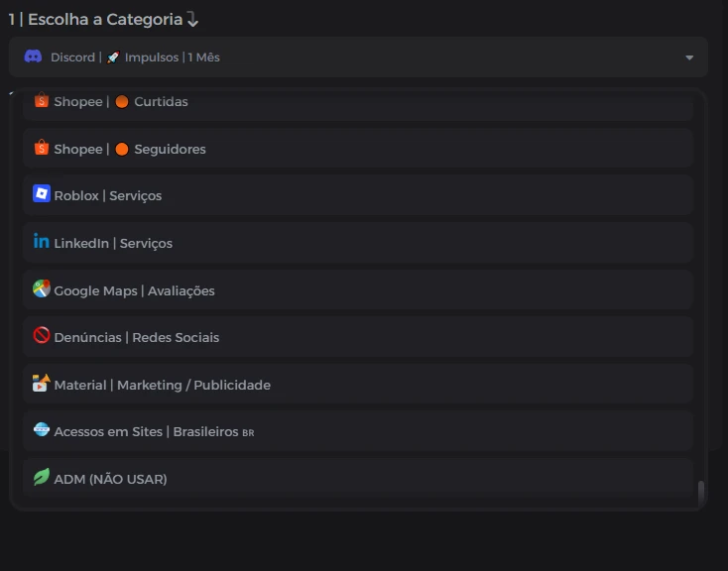Image resolution: width=728 pixels, height=571 pixels.
Task: Choose Denúncias | Redes Sociais category
Action: [358, 337]
